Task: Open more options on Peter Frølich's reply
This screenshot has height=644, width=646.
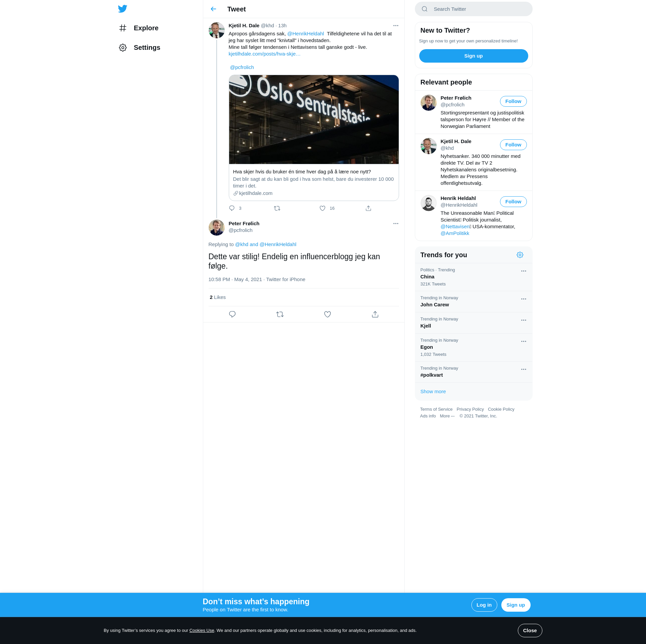Action: [396, 224]
